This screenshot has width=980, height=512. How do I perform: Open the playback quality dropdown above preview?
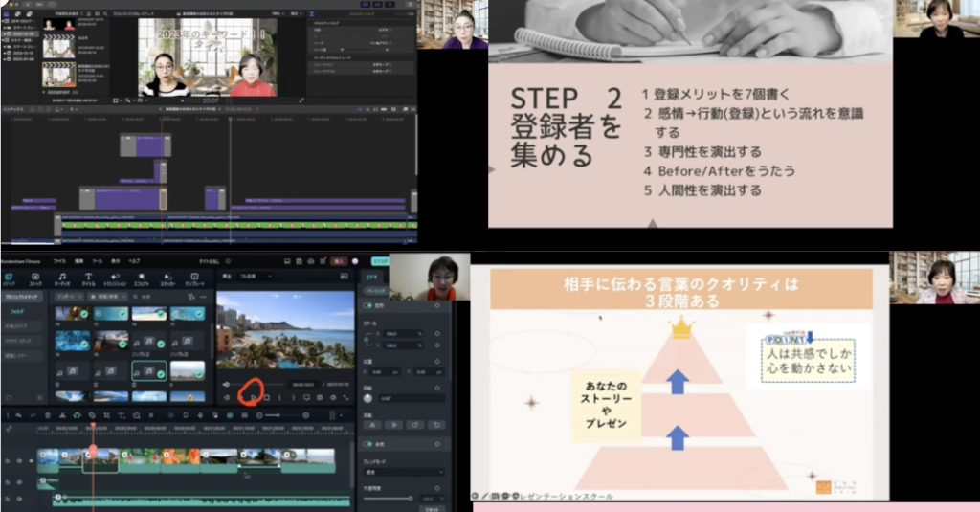[255, 277]
